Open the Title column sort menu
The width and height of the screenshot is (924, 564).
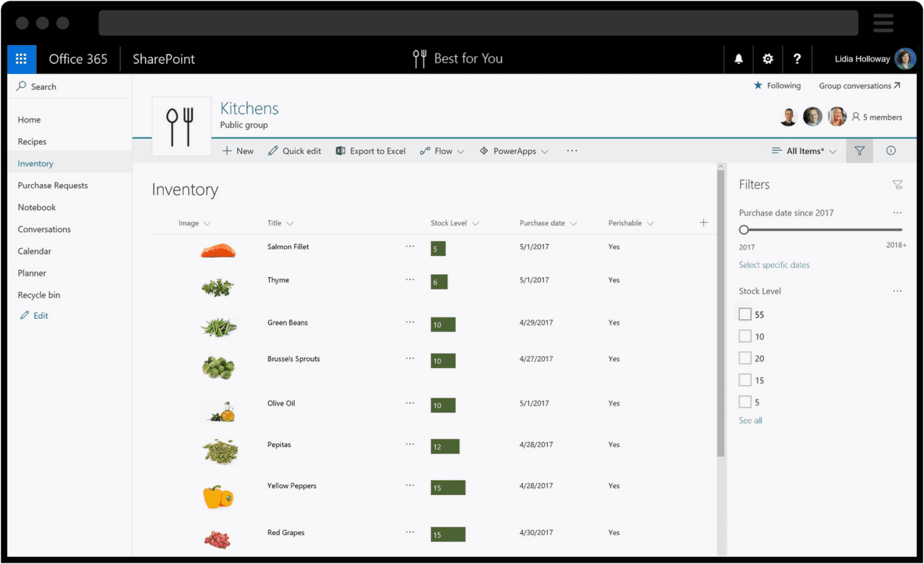[280, 223]
